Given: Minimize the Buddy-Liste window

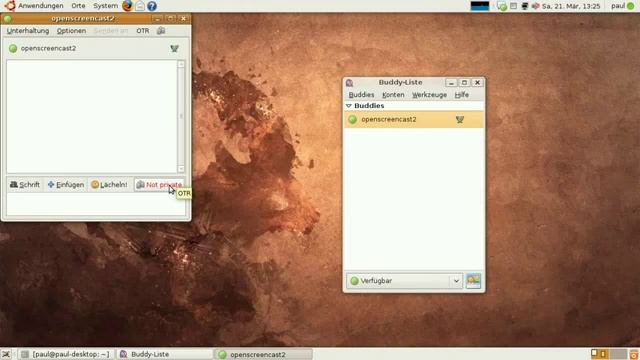Looking at the screenshot, I should point(451,82).
